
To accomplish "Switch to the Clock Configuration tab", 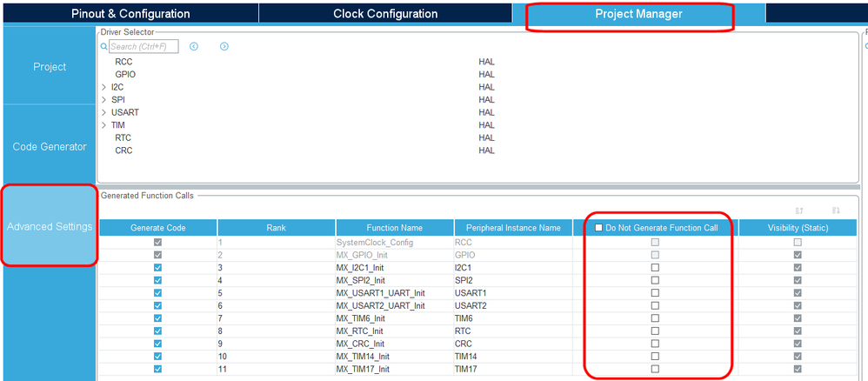I will click(x=385, y=14).
